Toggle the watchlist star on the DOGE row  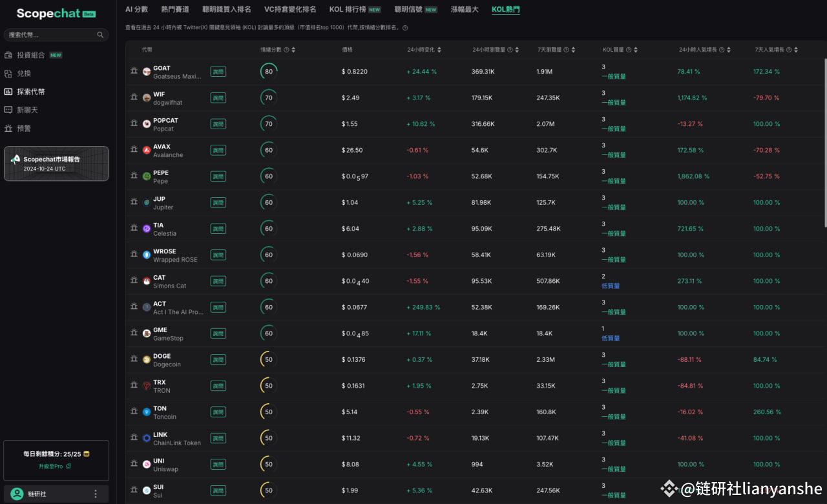coord(134,359)
